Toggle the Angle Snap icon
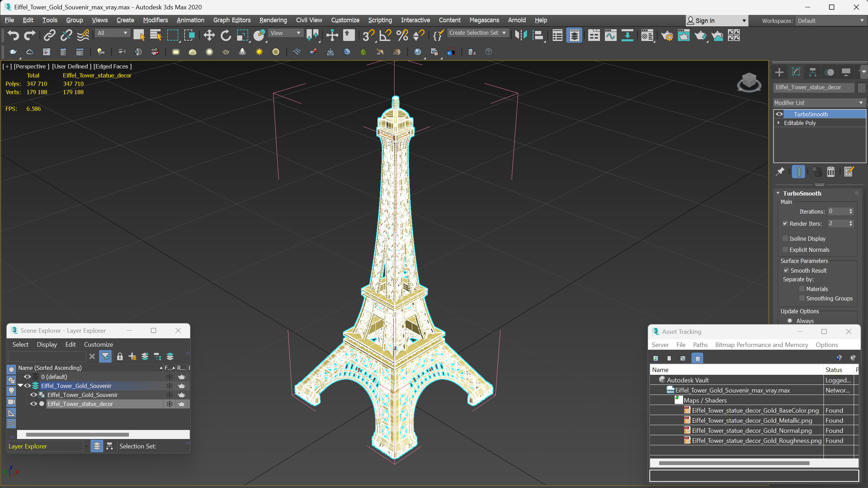This screenshot has height=488, width=868. (x=385, y=35)
